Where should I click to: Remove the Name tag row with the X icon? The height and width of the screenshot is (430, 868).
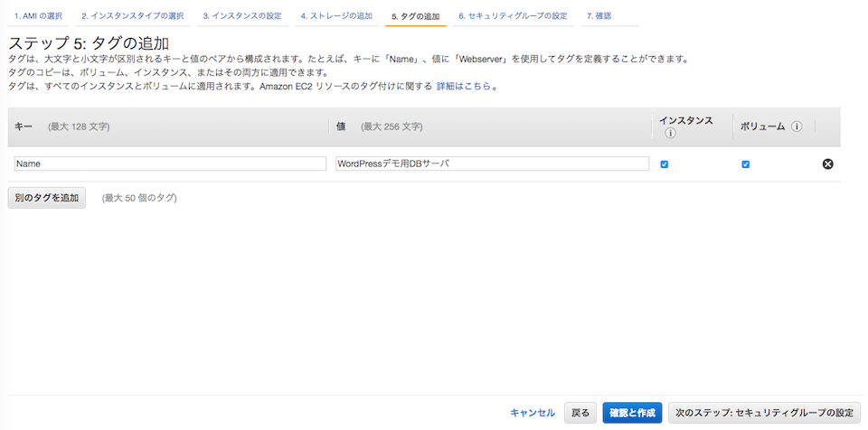[x=827, y=164]
